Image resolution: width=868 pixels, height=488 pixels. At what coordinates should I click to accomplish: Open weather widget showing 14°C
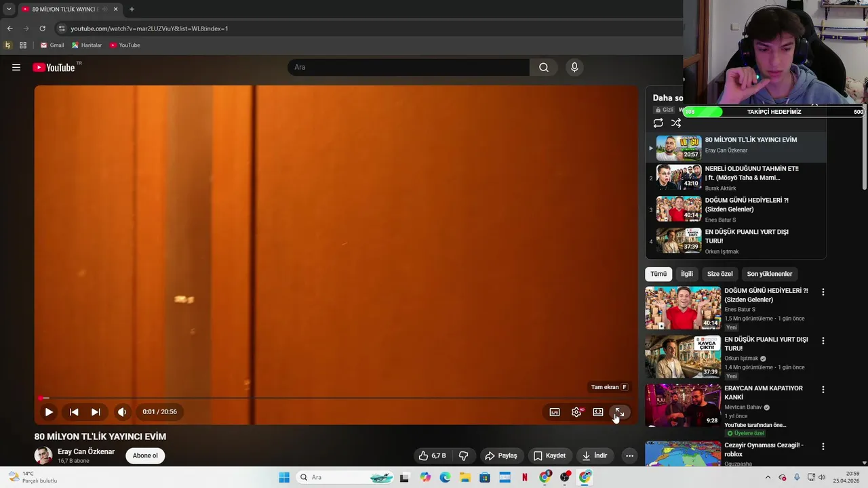[x=32, y=477]
